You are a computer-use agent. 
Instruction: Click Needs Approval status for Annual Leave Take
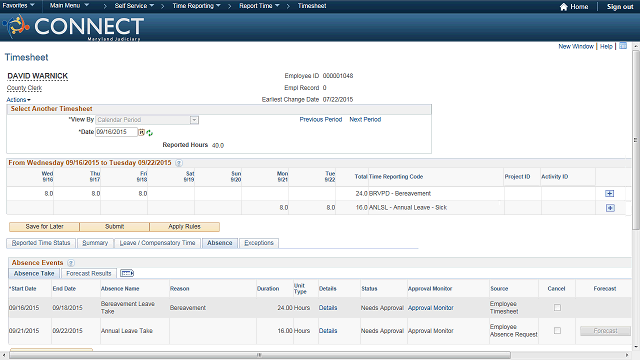382,331
